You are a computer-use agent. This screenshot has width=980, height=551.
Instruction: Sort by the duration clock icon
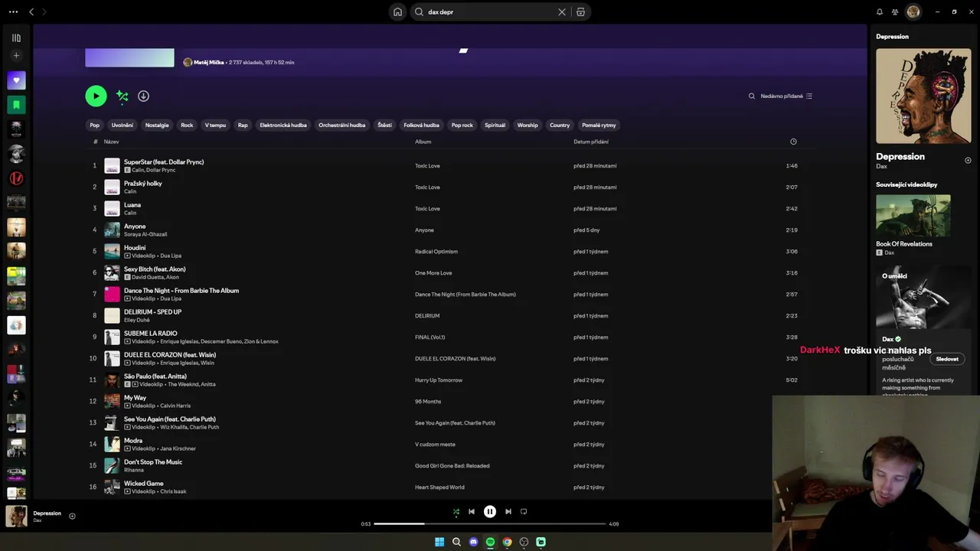(x=793, y=142)
